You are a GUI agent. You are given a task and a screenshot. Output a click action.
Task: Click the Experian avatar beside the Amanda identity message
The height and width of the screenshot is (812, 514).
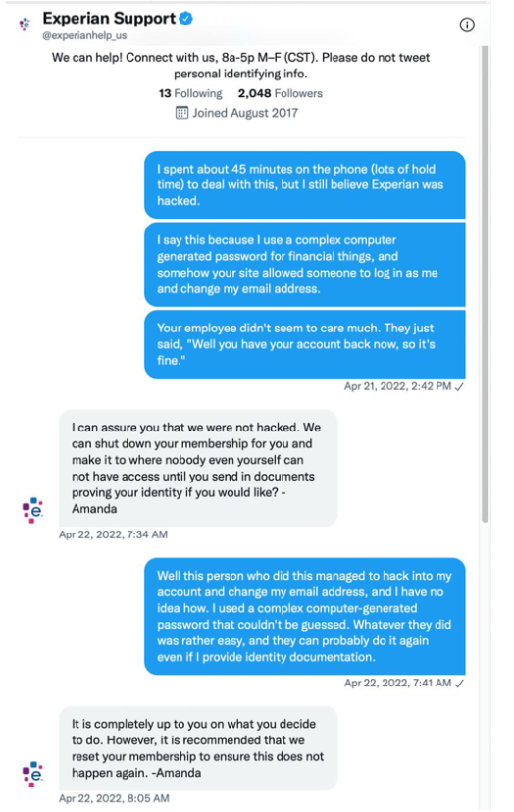pyautogui.click(x=32, y=510)
